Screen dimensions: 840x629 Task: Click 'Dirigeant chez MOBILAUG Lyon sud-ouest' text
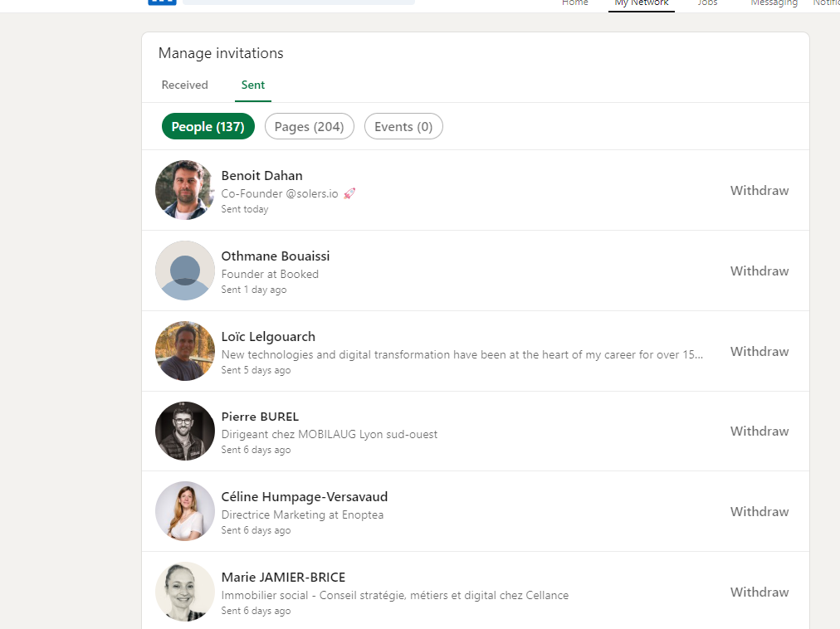330,435
